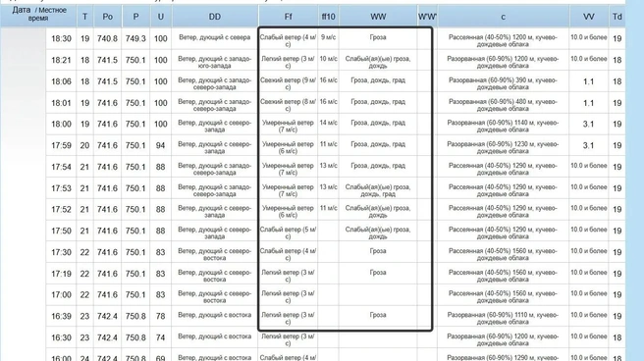Viewport: 644px width, 361px height.
Task: Click the Ff wind speed column header
Action: 288,17
